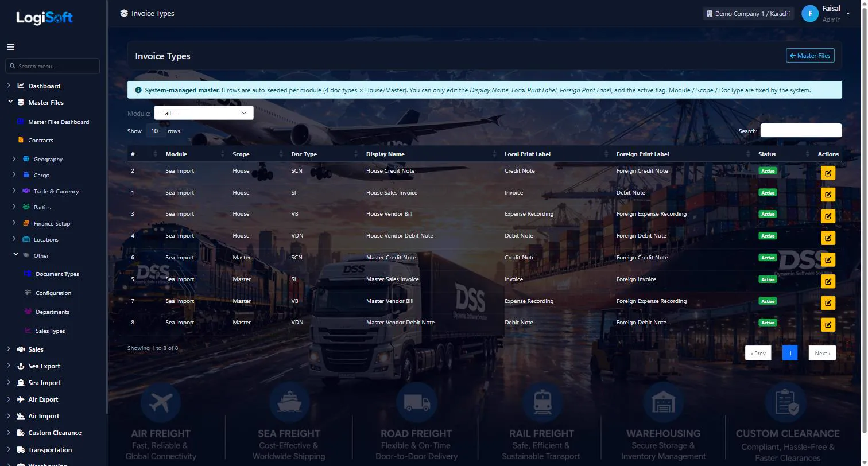The image size is (868, 466).
Task: Click the Search menu field in sidebar
Action: tap(53, 66)
